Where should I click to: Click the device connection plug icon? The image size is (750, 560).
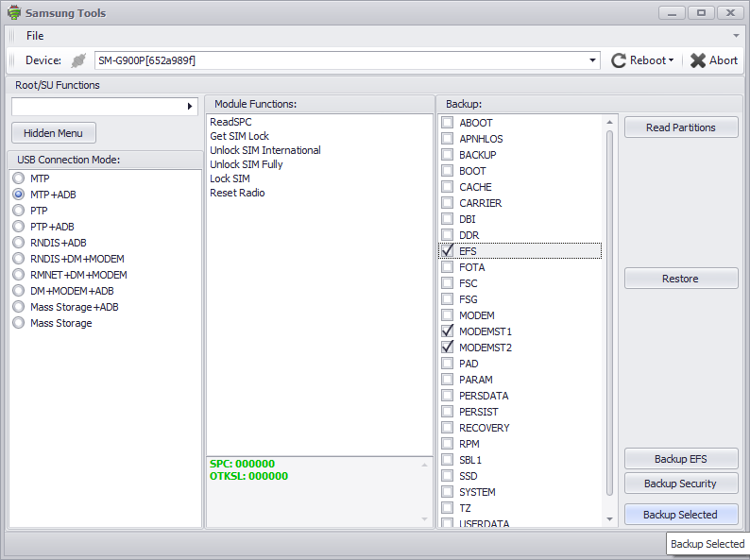78,60
